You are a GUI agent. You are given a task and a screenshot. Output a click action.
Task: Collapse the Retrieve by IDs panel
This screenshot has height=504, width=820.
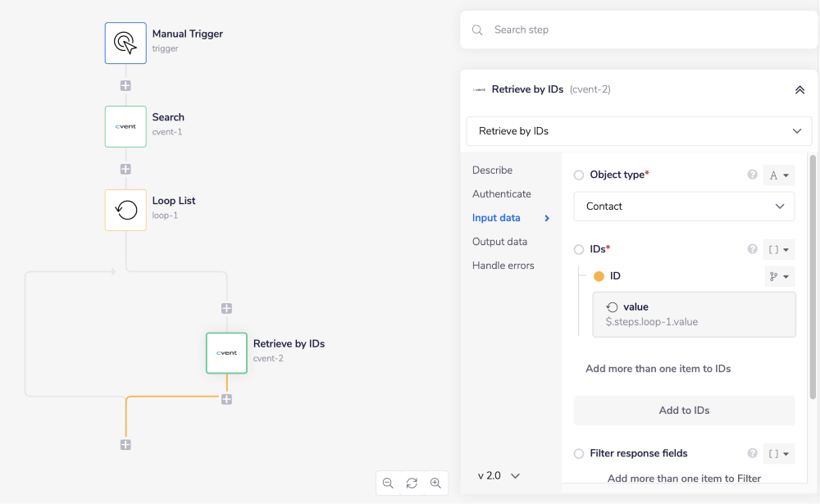[799, 90]
